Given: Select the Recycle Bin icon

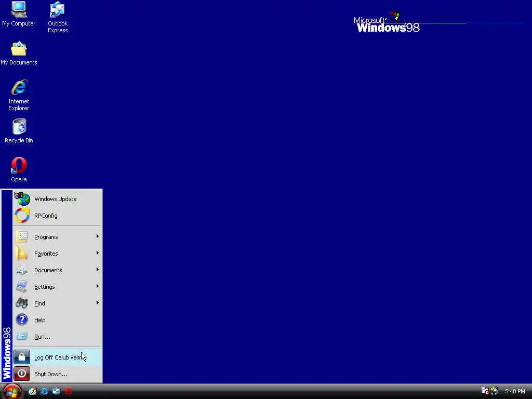Looking at the screenshot, I should pyautogui.click(x=19, y=130).
